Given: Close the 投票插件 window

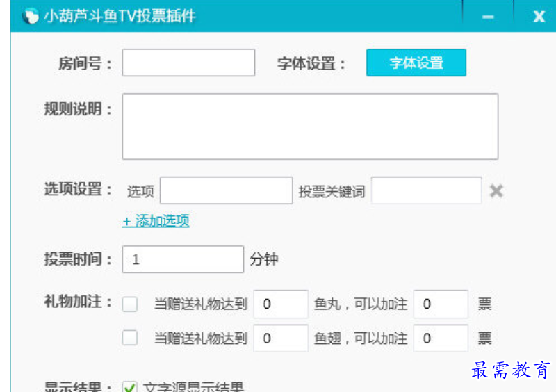Looking at the screenshot, I should (x=539, y=16).
